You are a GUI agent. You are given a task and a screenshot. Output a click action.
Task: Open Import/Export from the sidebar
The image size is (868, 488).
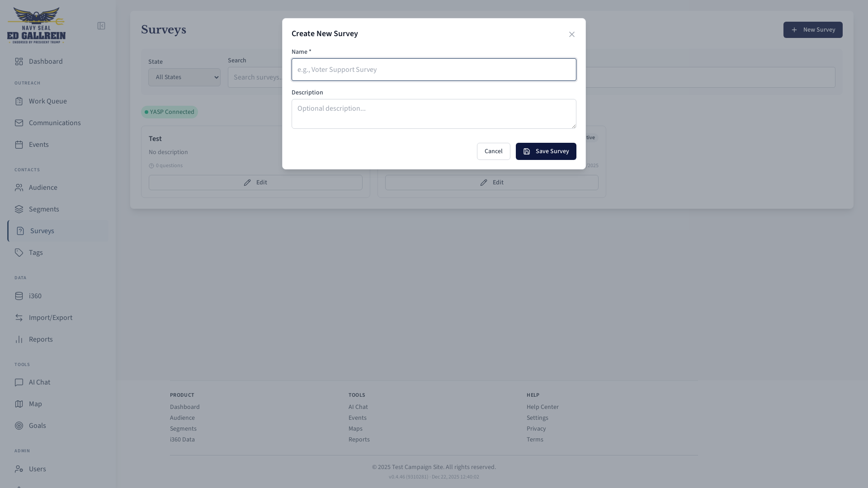50,318
